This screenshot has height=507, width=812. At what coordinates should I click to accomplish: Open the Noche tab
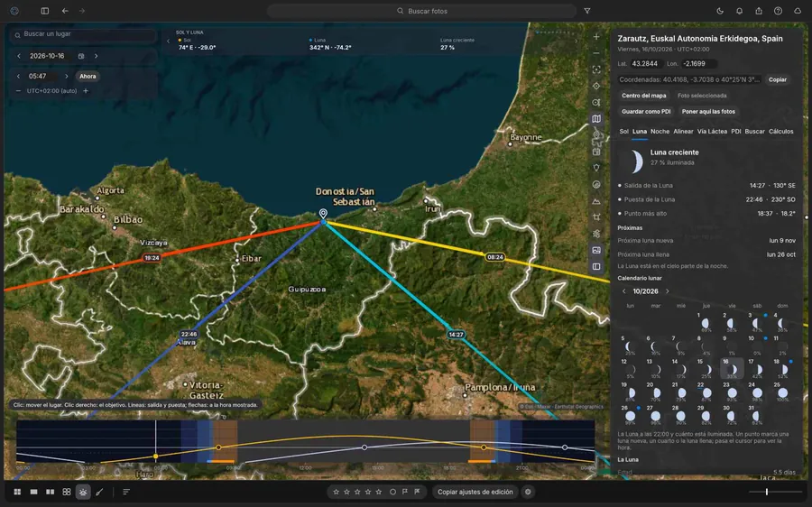[x=660, y=132]
